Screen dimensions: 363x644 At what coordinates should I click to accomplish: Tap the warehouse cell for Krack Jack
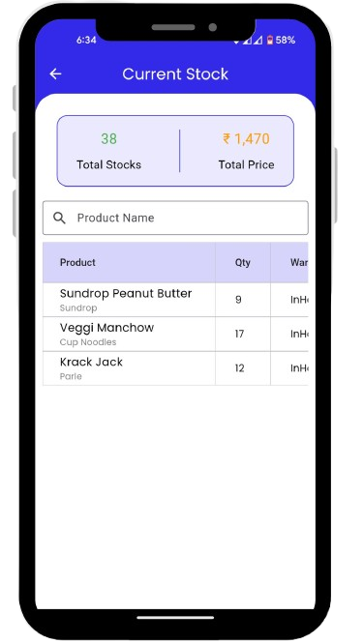pyautogui.click(x=289, y=368)
